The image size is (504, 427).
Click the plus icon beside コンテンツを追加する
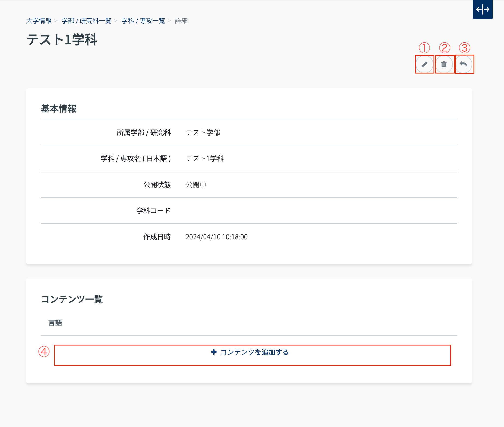point(214,352)
